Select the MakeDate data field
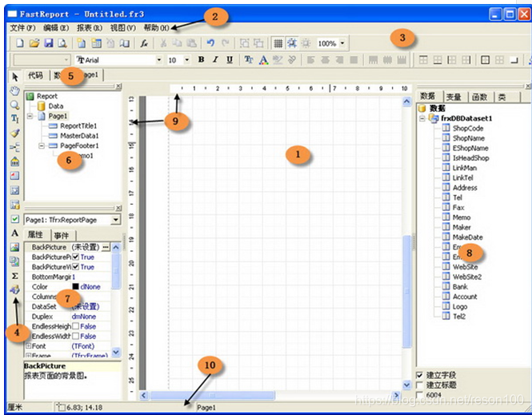The width and height of the screenshot is (532, 415). (x=467, y=237)
